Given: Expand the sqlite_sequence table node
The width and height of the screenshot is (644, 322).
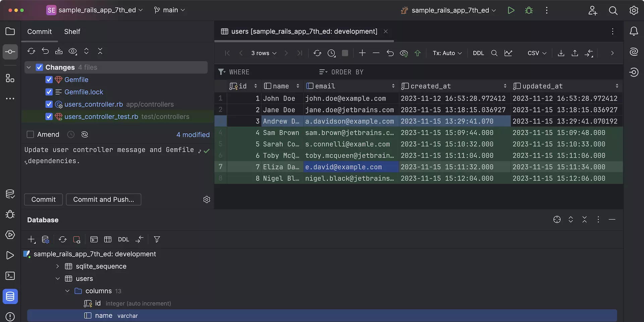Looking at the screenshot, I should (x=58, y=266).
